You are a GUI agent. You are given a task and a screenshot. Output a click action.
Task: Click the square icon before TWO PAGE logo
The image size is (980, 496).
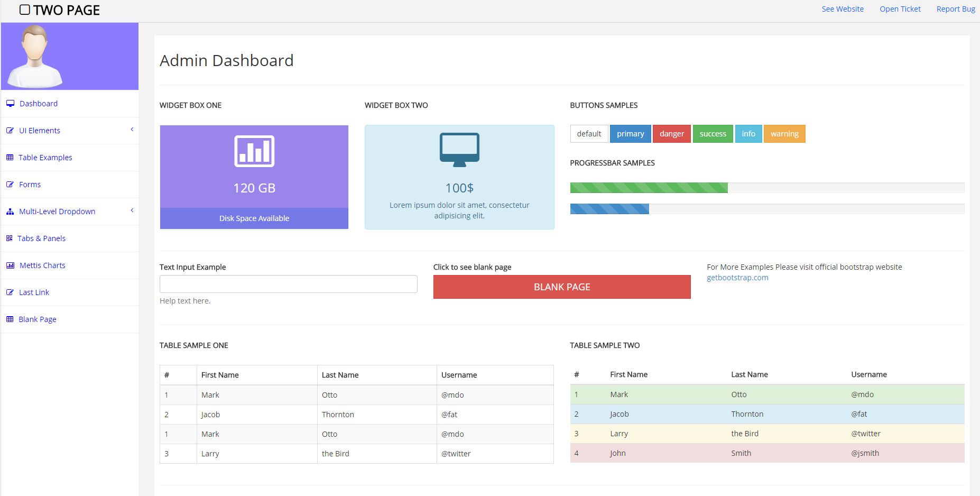tap(25, 10)
